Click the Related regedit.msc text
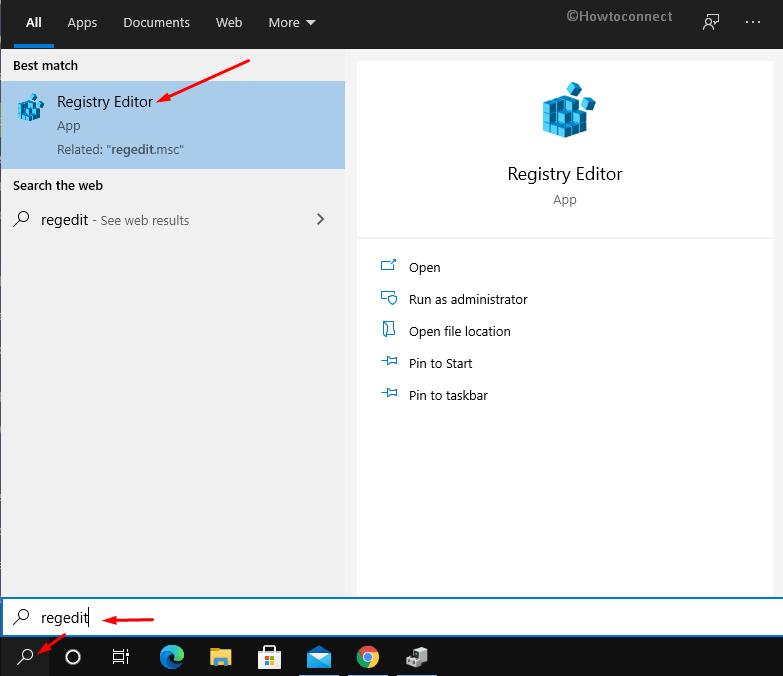The height and width of the screenshot is (676, 783). pyautogui.click(x=120, y=149)
